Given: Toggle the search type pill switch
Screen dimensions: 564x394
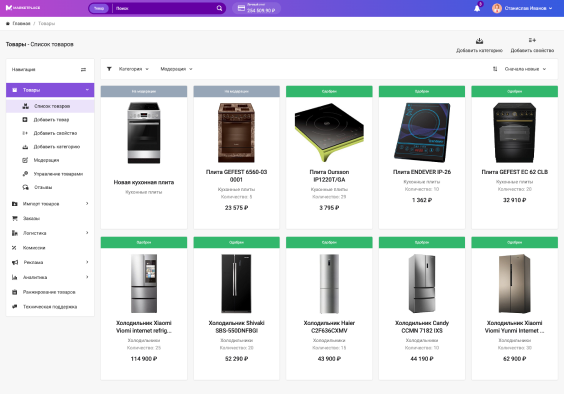Looking at the screenshot, I should [99, 8].
